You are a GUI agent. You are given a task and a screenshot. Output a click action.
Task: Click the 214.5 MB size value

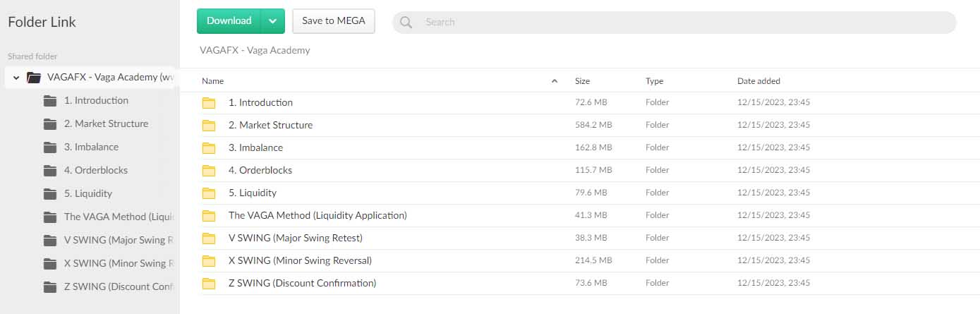tap(593, 260)
